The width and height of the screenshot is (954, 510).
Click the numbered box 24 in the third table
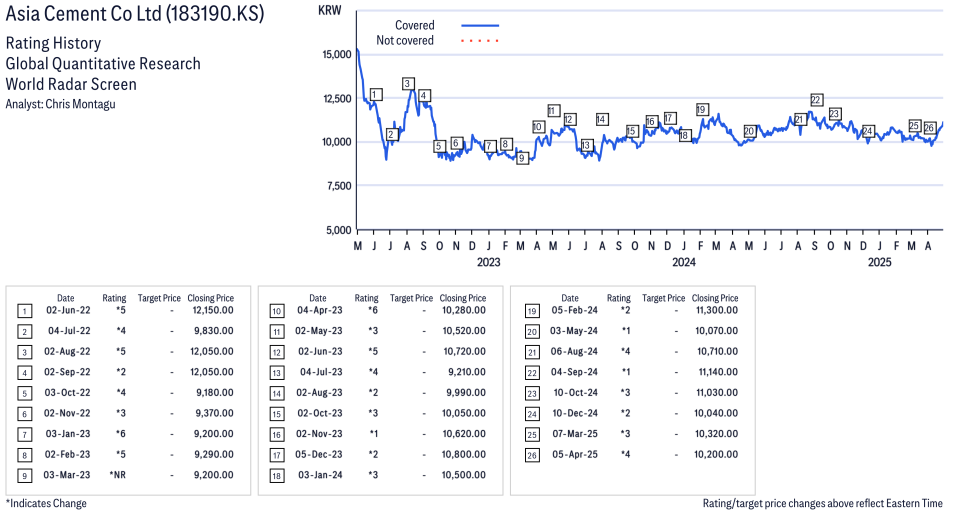pyautogui.click(x=532, y=414)
